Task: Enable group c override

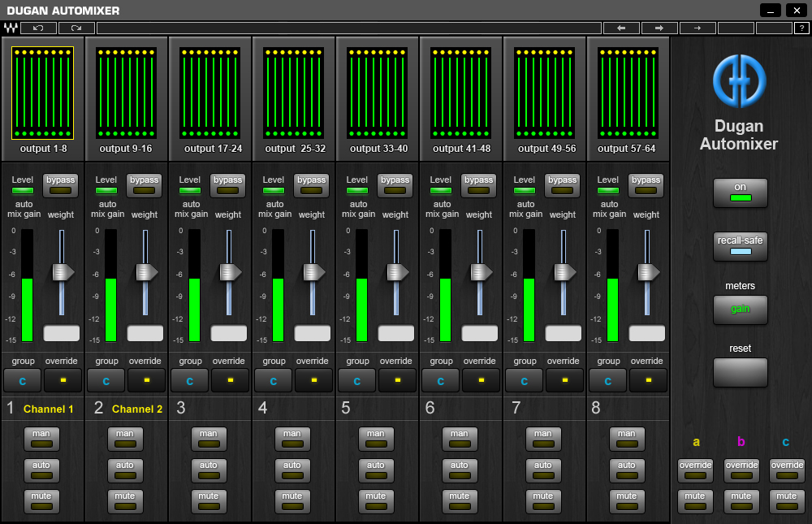Action: click(x=787, y=470)
